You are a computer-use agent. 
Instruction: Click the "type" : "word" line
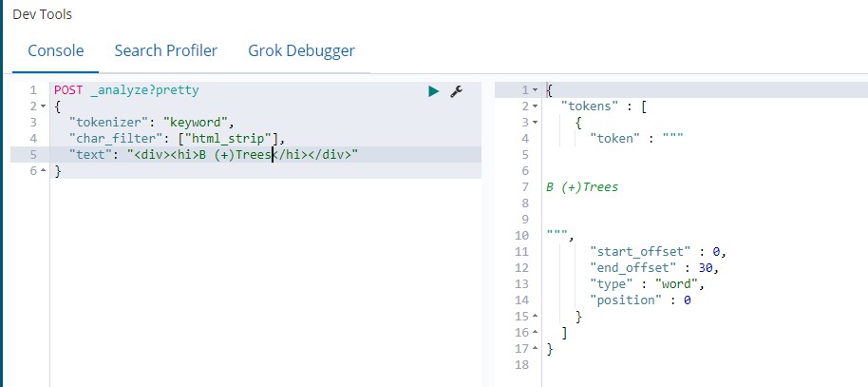click(647, 284)
